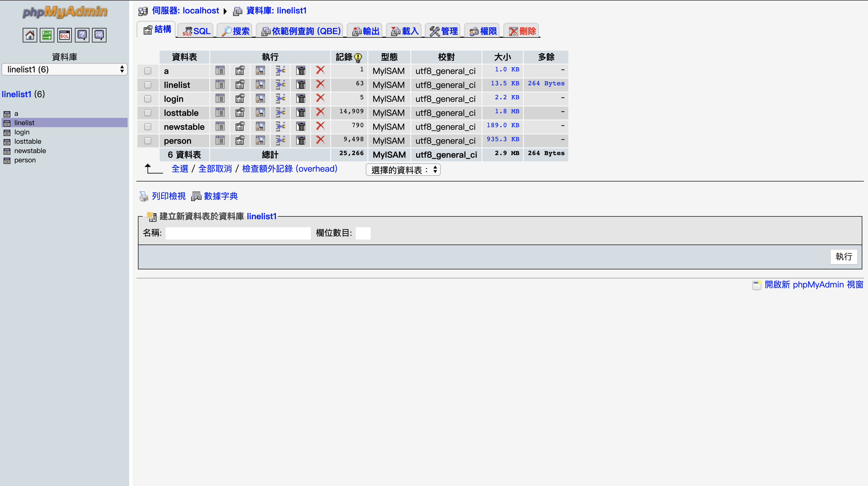Browse rows of the person table

click(220, 140)
